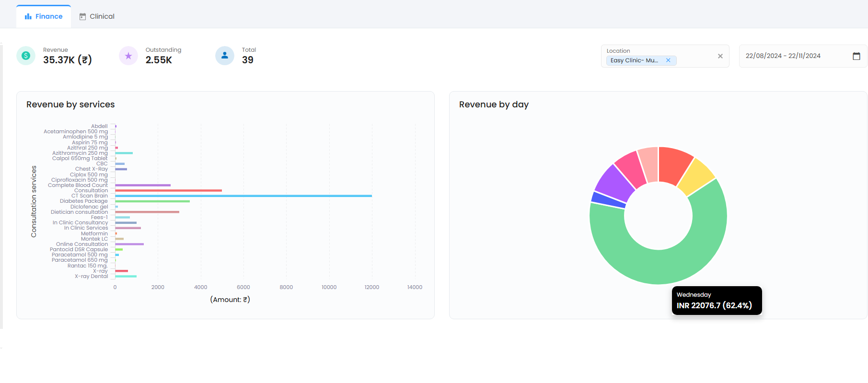Select the purple Complete Blood Count bar
The image size is (868, 383).
point(142,185)
